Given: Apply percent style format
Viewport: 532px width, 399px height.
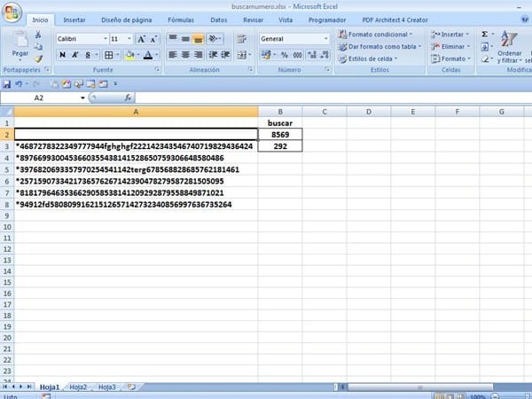Looking at the screenshot, I should click(285, 55).
